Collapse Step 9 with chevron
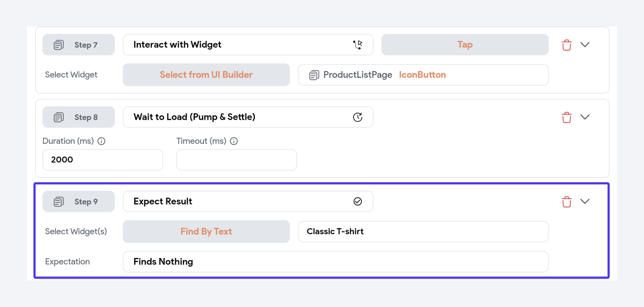644x307 pixels. (585, 201)
